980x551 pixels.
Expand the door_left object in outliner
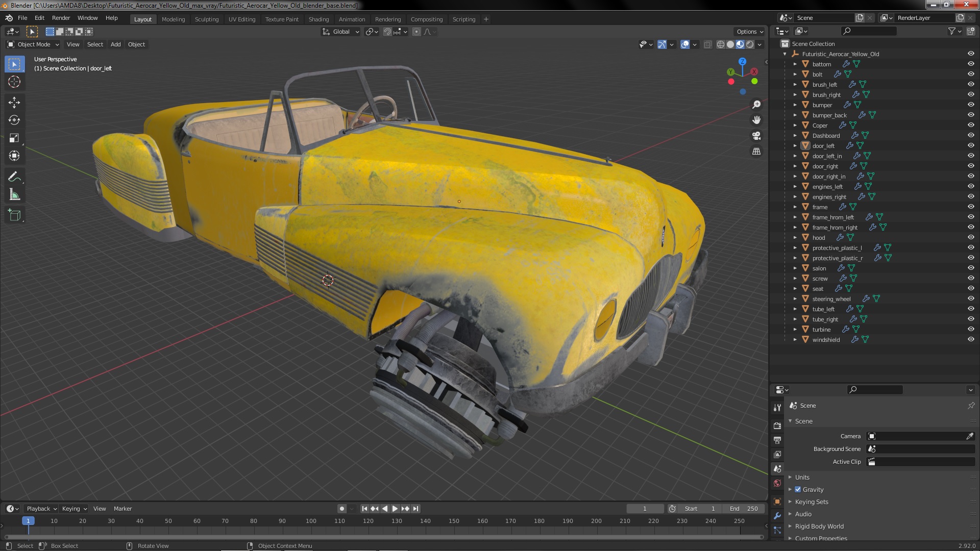(795, 146)
